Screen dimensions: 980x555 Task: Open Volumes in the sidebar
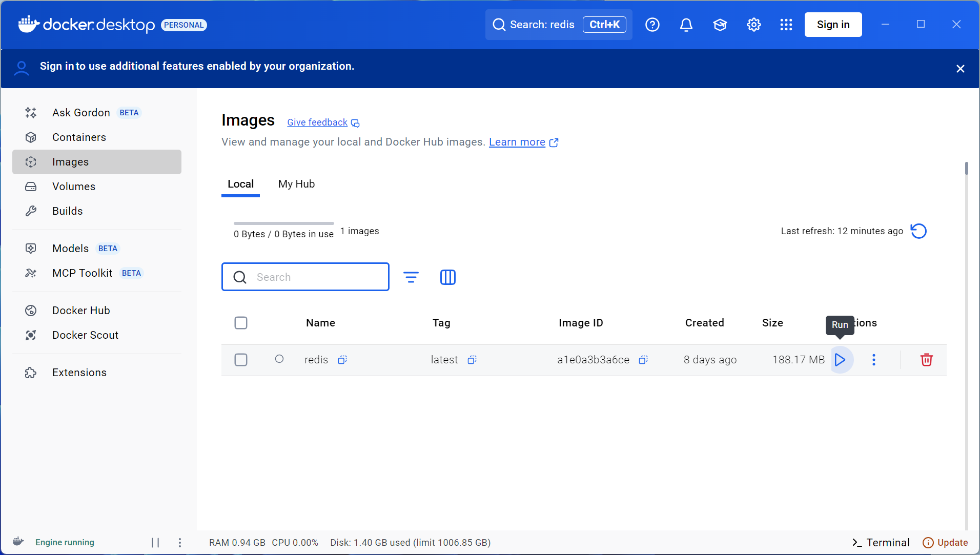97,187
